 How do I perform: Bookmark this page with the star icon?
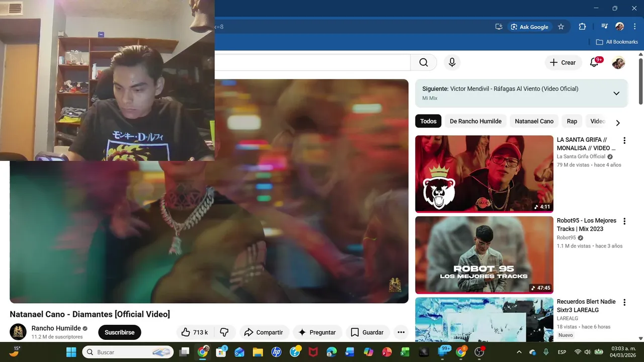point(561,27)
